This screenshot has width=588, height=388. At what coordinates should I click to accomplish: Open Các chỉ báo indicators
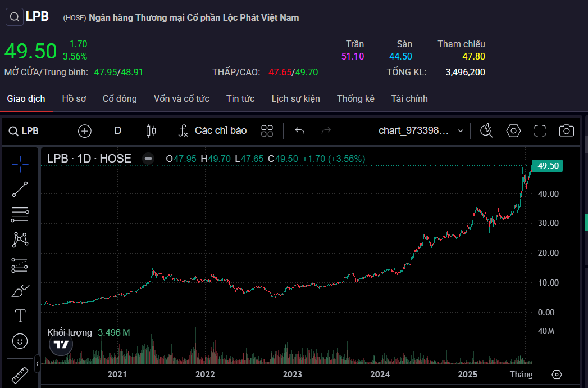213,131
